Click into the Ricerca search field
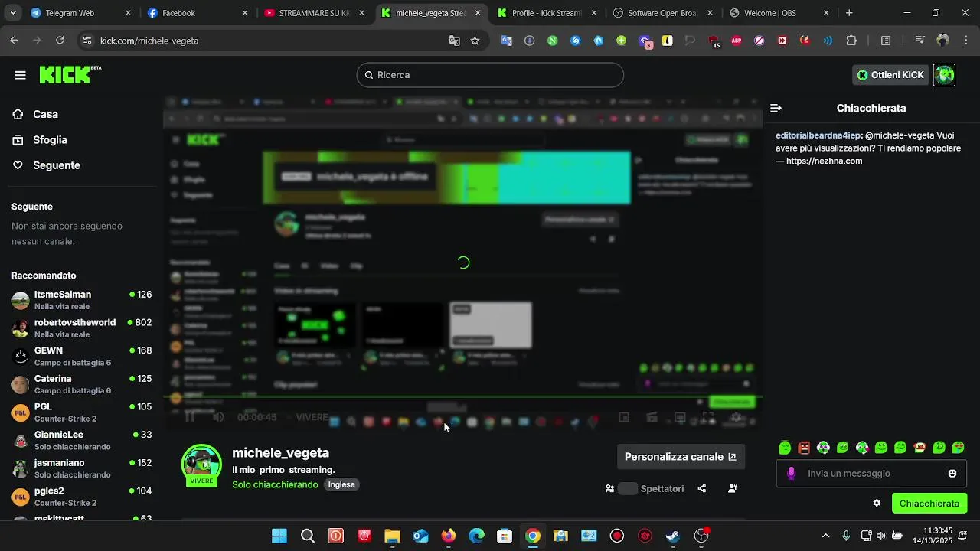980x551 pixels. pos(490,75)
